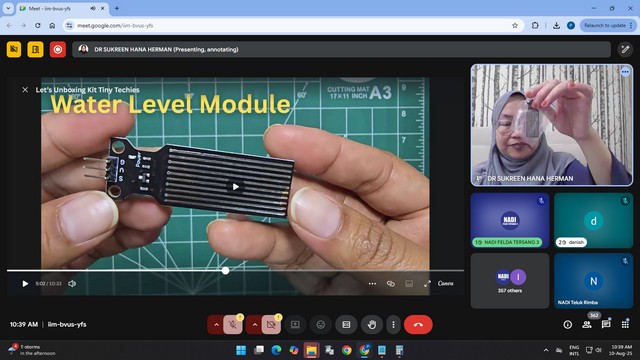
Task: Click the red leave call button
Action: point(418,324)
